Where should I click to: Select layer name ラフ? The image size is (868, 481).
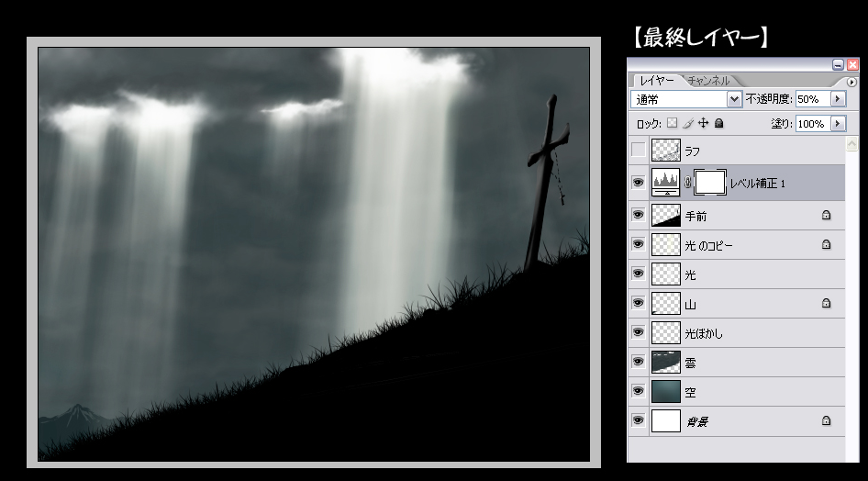tap(693, 151)
